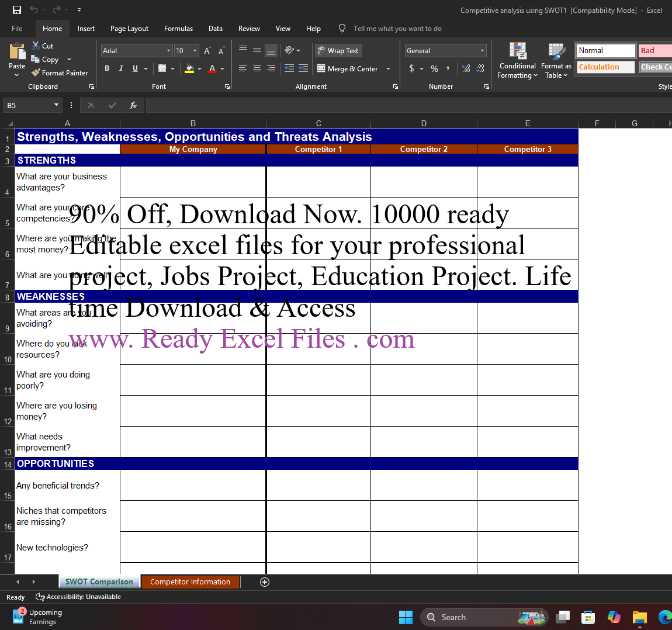Viewport: 672px width, 630px height.
Task: Toggle bold formatting
Action: tap(107, 68)
